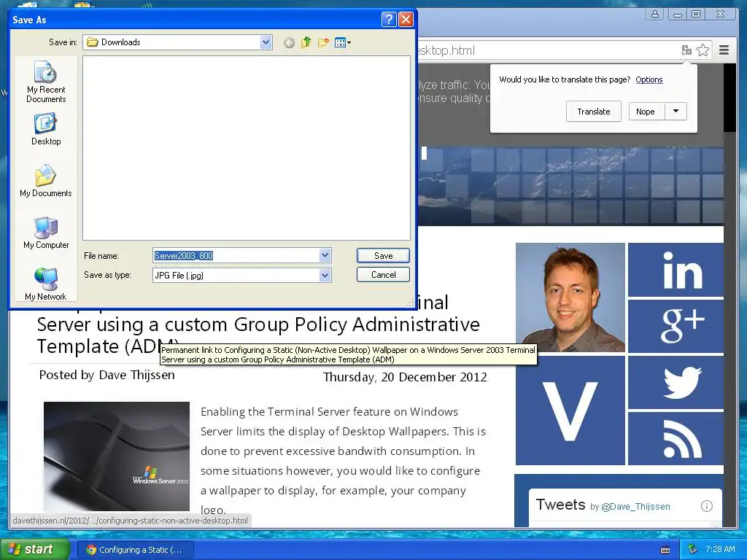Expand the Save in Downloads dropdown

pos(266,42)
